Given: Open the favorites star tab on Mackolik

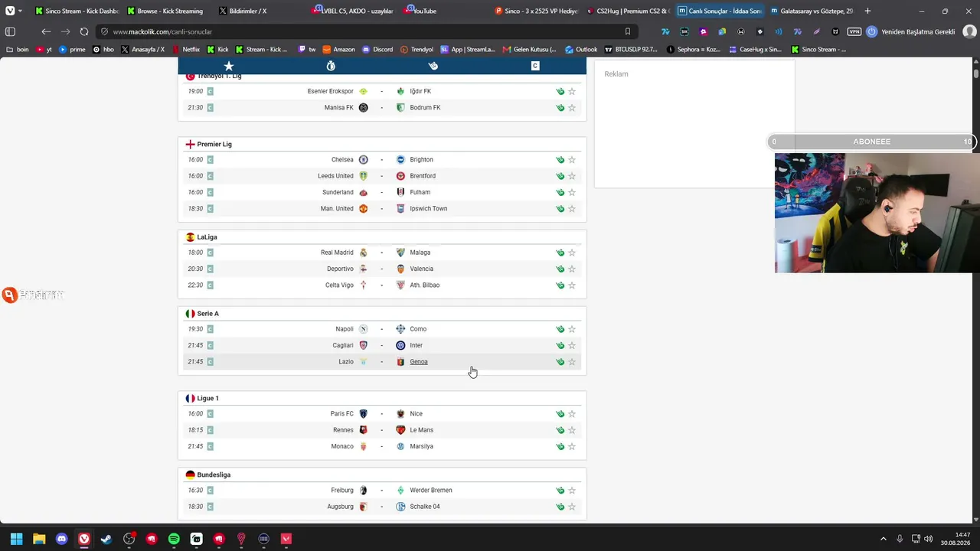Looking at the screenshot, I should pyautogui.click(x=228, y=66).
